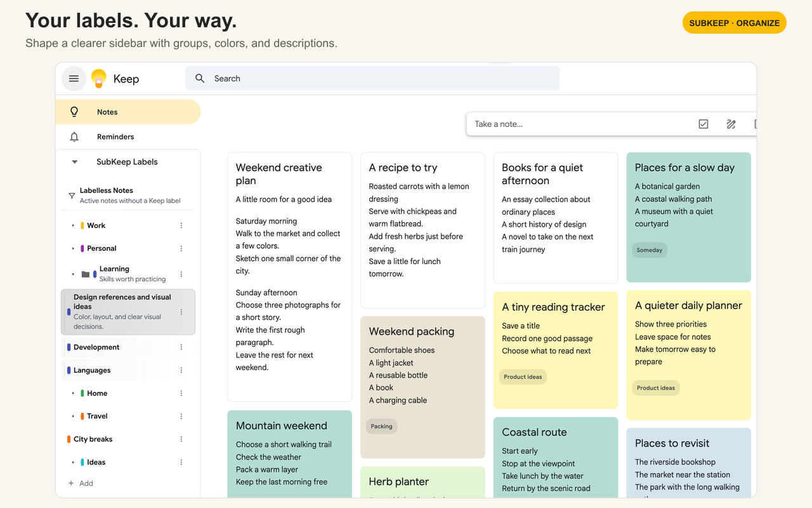
Task: Select Notes in the sidebar
Action: pyautogui.click(x=128, y=112)
